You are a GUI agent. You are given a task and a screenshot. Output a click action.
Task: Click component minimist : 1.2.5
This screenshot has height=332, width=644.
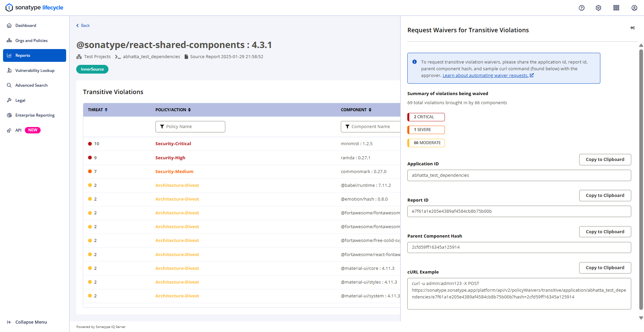(x=357, y=144)
